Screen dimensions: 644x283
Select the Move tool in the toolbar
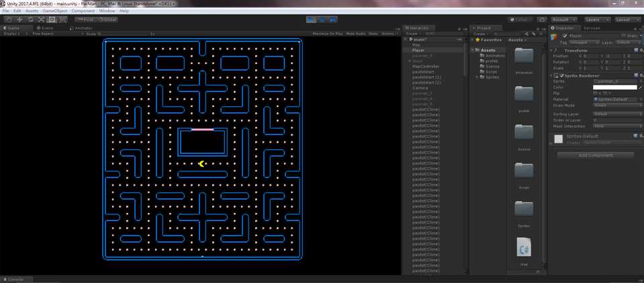pos(19,19)
